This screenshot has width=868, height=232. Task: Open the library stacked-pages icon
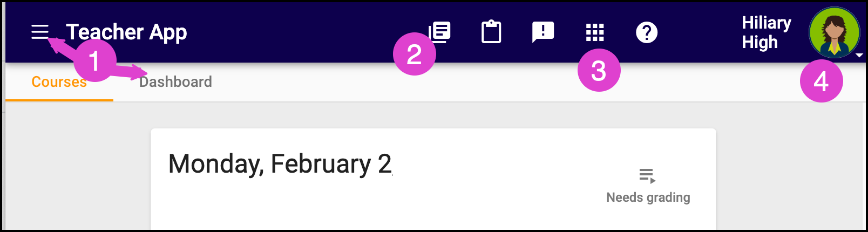coord(442,30)
